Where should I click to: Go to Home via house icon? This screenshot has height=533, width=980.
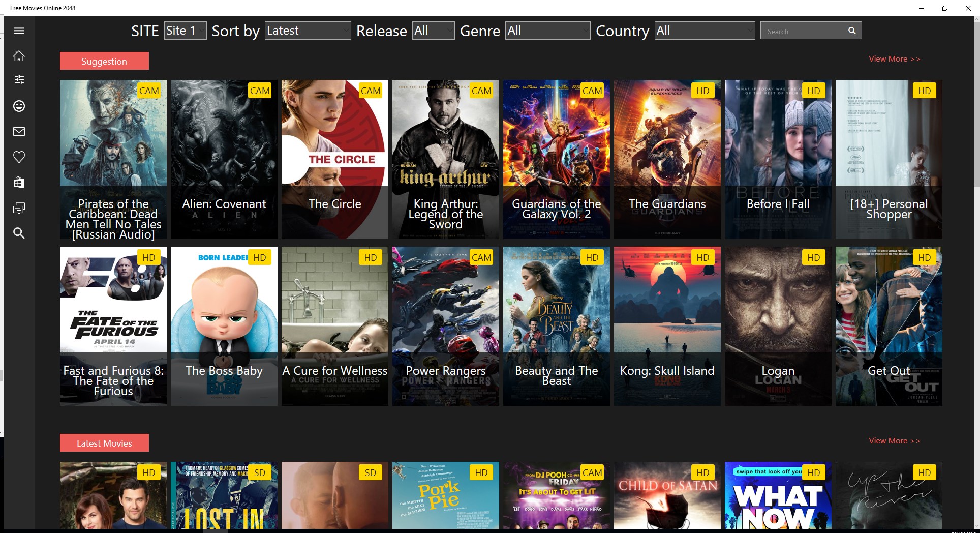(x=19, y=56)
